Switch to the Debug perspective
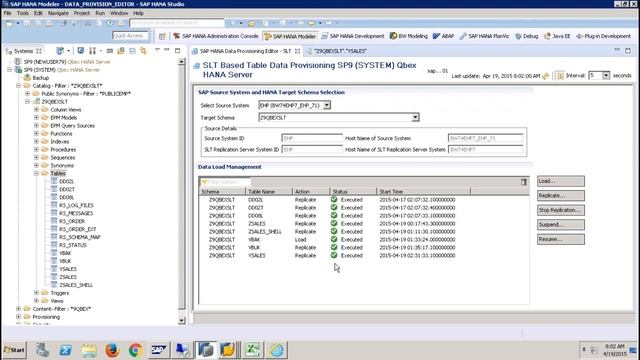This screenshot has height=360, width=640. point(527,36)
